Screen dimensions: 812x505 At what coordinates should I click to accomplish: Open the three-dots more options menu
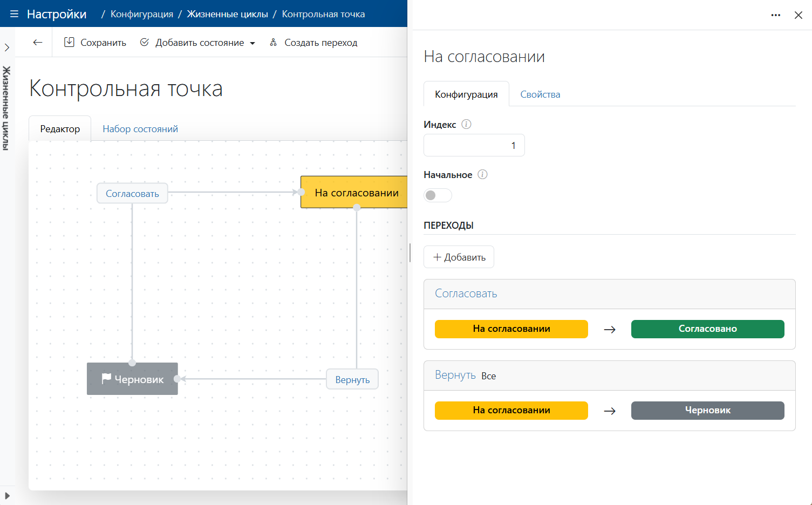coord(776,15)
